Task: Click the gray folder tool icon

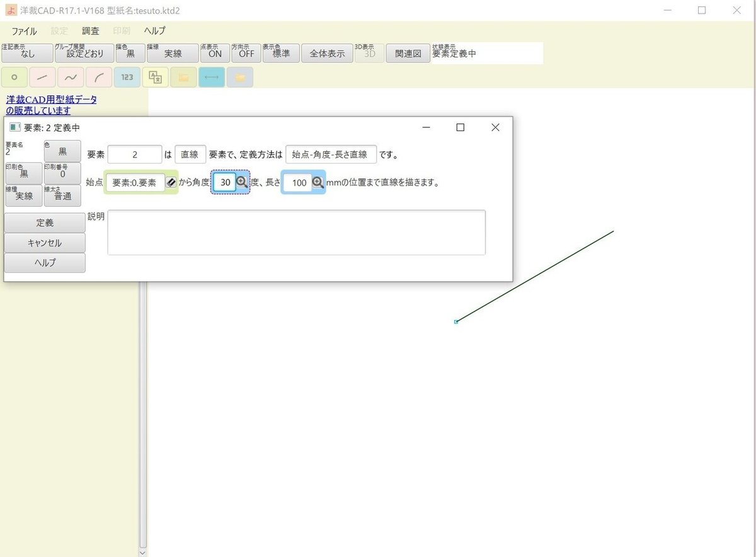Action: pos(239,77)
